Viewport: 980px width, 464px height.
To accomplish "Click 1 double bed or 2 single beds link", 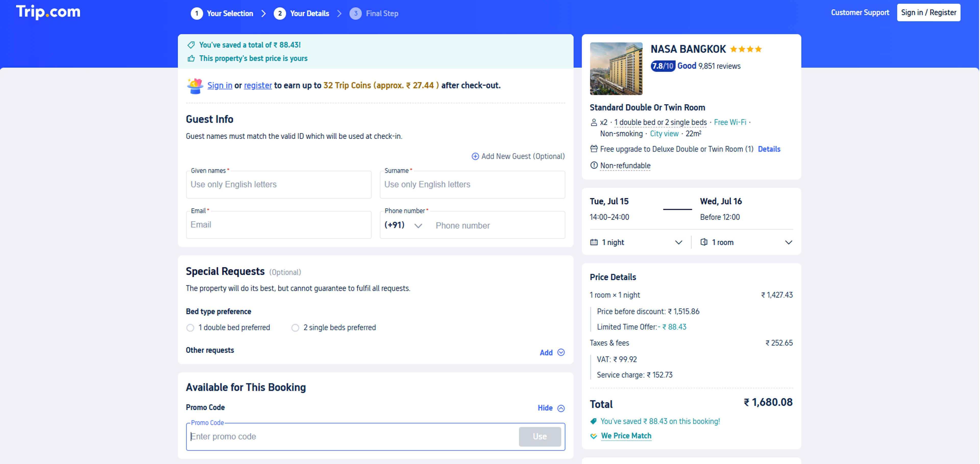I will point(660,122).
